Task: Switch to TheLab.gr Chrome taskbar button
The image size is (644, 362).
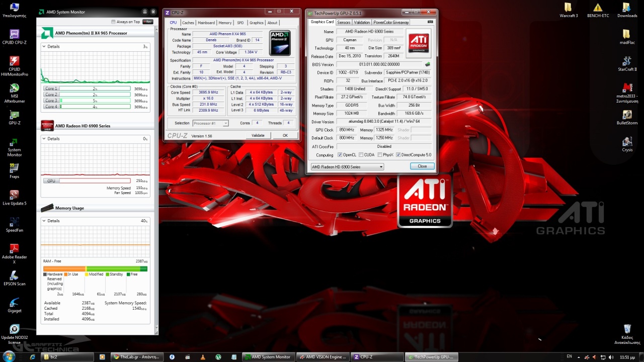Action: pyautogui.click(x=137, y=357)
